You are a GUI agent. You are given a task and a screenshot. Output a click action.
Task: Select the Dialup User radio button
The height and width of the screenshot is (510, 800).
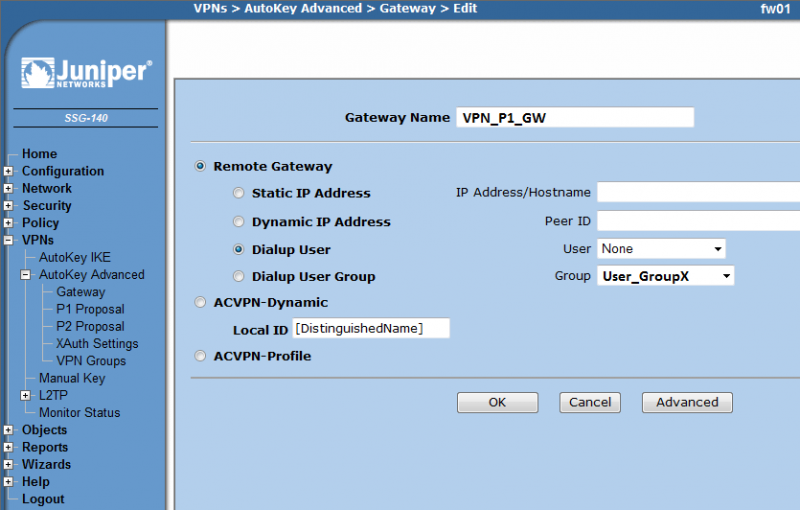click(x=238, y=249)
